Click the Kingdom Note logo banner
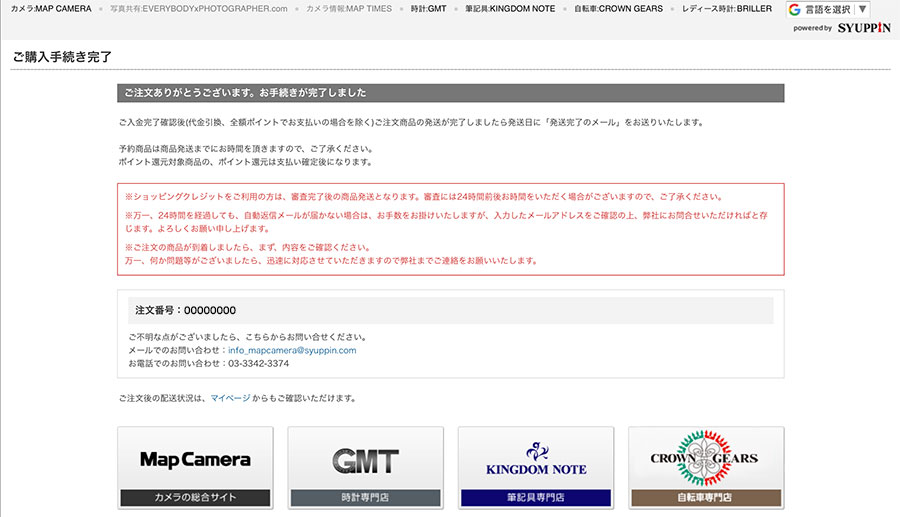 point(535,459)
